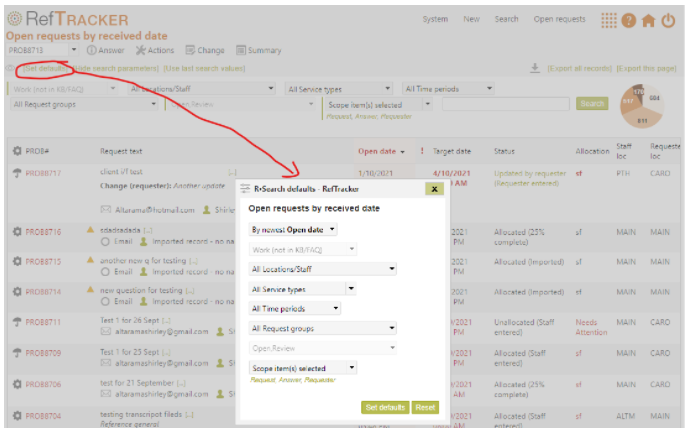Close the R•Search defaults dialog

click(434, 189)
